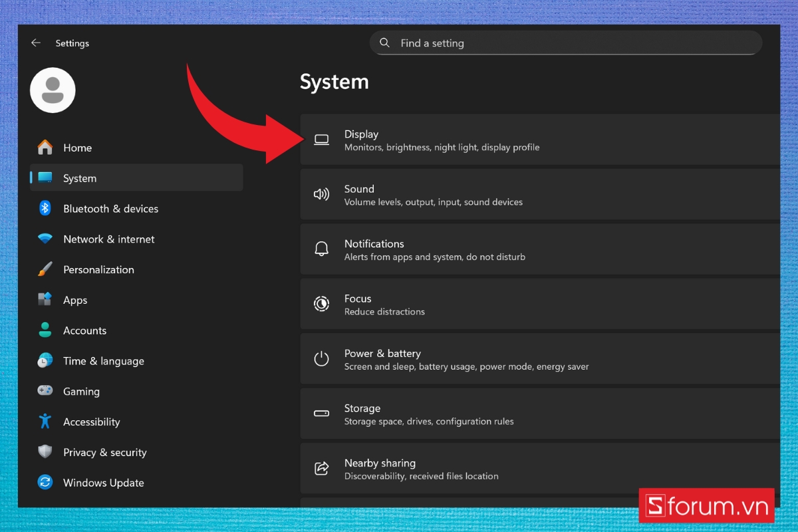Open Bluetooth & devices settings label
Viewport: 798px width, 532px height.
click(110, 209)
